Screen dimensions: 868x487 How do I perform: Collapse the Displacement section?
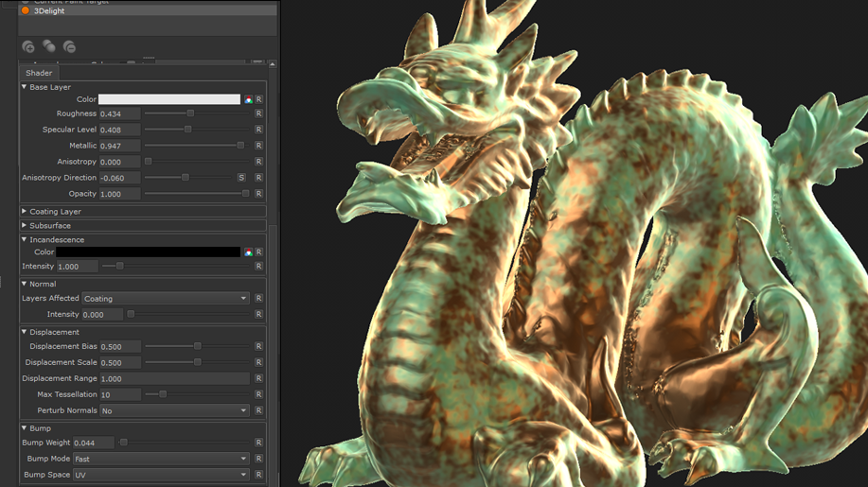click(x=25, y=332)
